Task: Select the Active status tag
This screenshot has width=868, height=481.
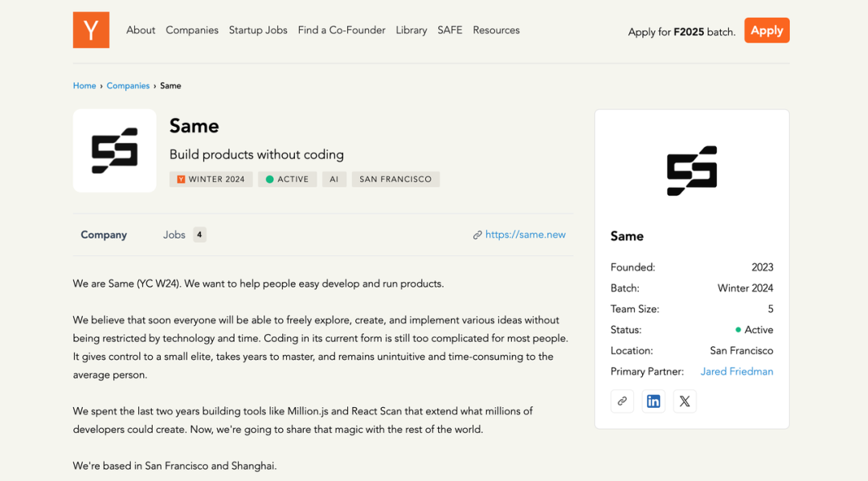Action: (x=288, y=179)
